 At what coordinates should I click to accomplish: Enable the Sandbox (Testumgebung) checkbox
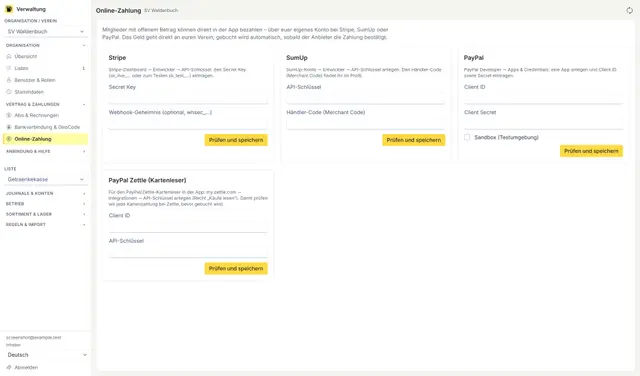pyautogui.click(x=467, y=137)
